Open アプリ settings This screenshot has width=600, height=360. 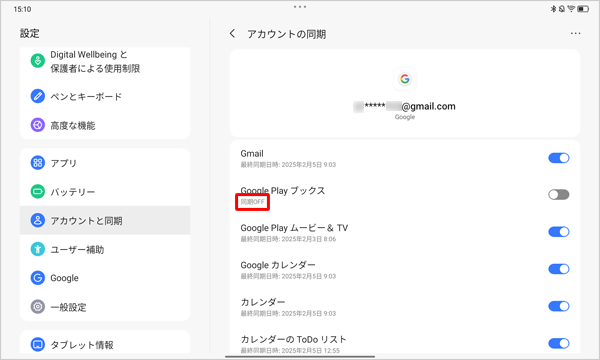(105, 163)
